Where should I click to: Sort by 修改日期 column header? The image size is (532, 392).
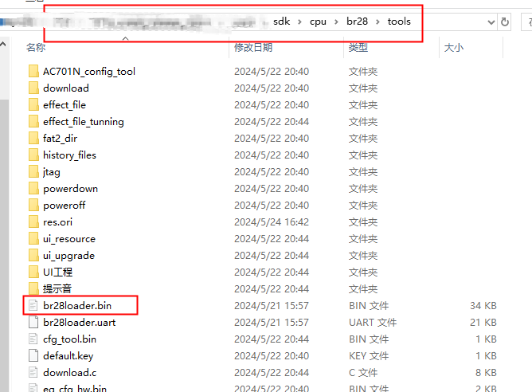[x=253, y=48]
